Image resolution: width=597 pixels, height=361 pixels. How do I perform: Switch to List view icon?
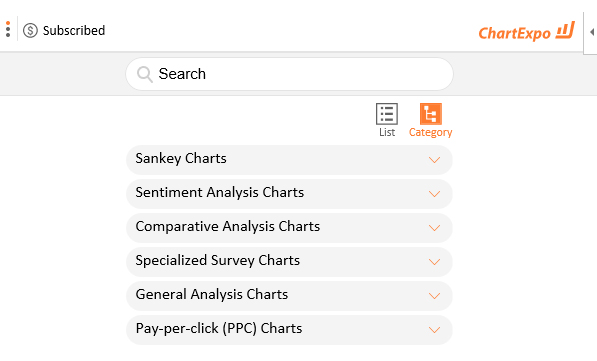coord(387,114)
